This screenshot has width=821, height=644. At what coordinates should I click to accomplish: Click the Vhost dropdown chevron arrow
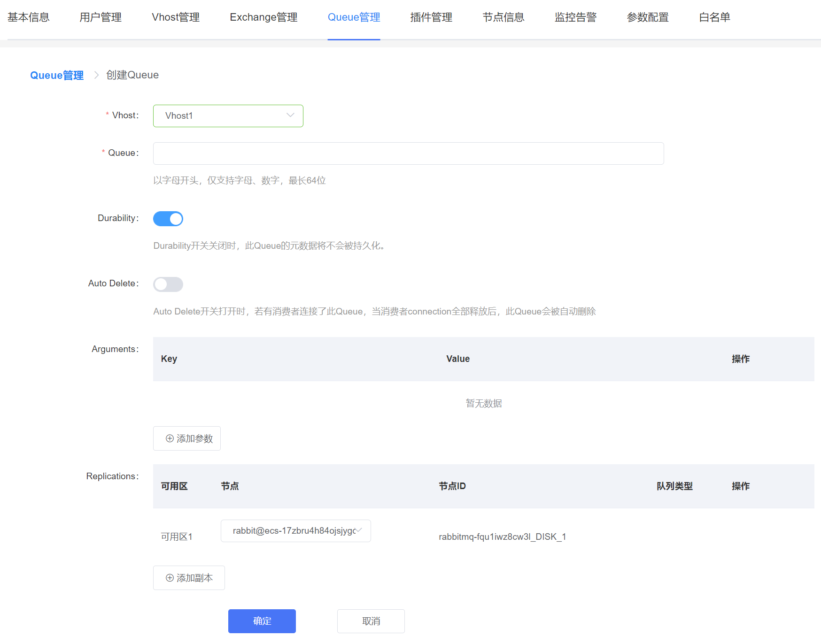pos(290,115)
